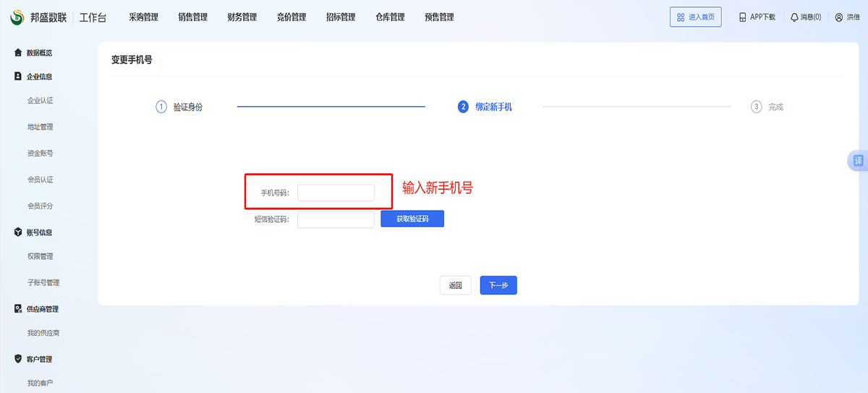868x393 pixels.
Task: Expand the 企业信息 sidebar section
Action: point(40,76)
